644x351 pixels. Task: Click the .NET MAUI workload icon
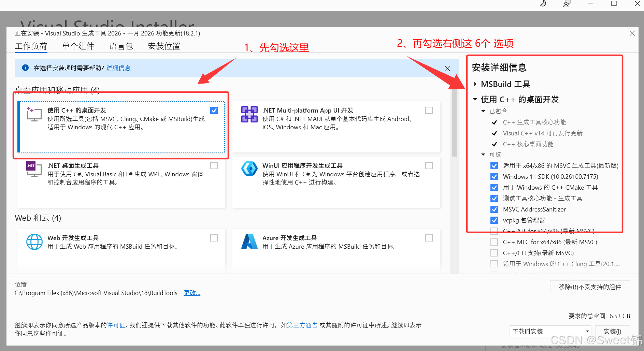[249, 114]
